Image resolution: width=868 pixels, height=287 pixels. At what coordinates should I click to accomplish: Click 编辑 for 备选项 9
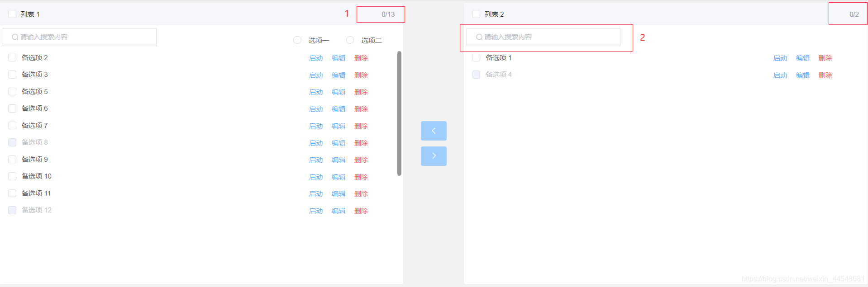(339, 160)
